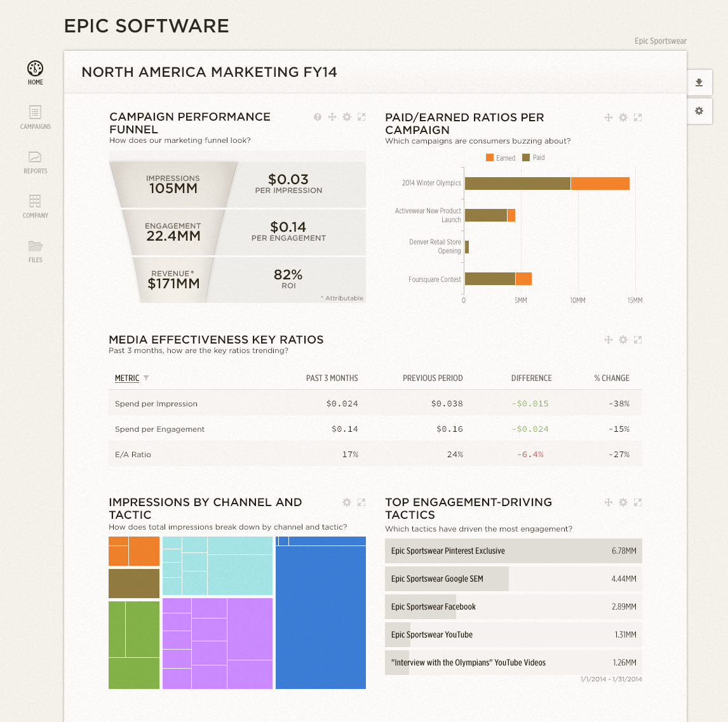Click move icon on Top Engagement-Driving Tactics
728x722 pixels.
pyautogui.click(x=608, y=502)
